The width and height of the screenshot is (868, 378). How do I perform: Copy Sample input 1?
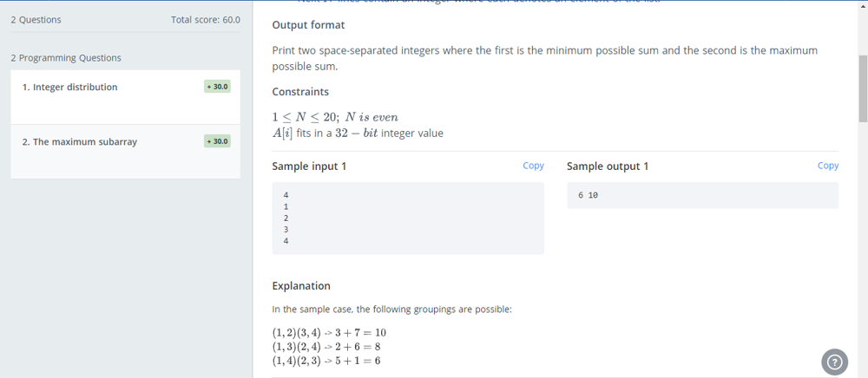click(533, 166)
